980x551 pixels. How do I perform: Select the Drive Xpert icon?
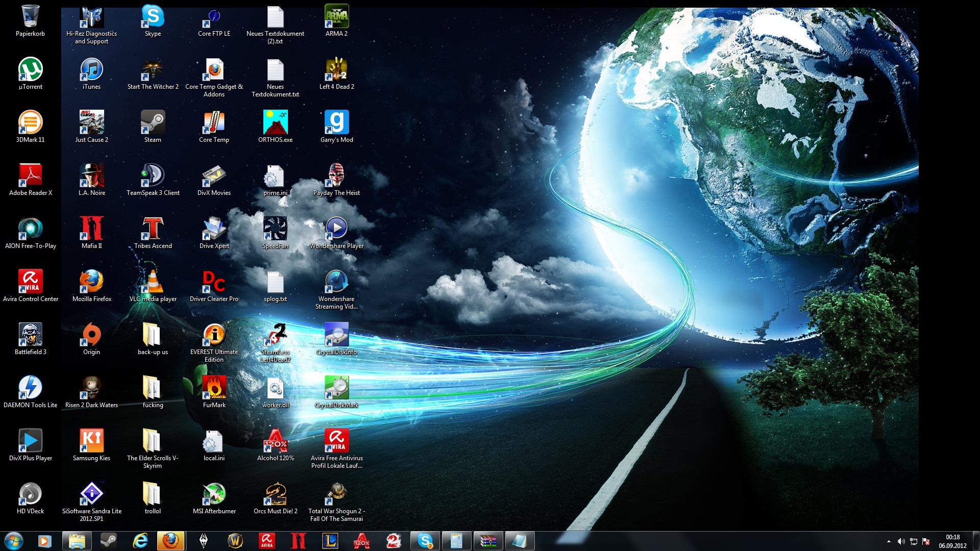pyautogui.click(x=214, y=233)
